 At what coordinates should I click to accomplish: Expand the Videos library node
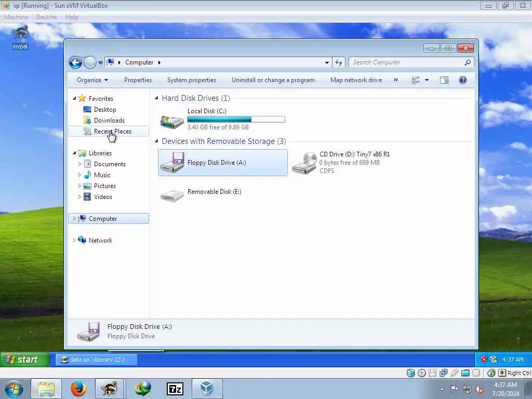tap(79, 197)
